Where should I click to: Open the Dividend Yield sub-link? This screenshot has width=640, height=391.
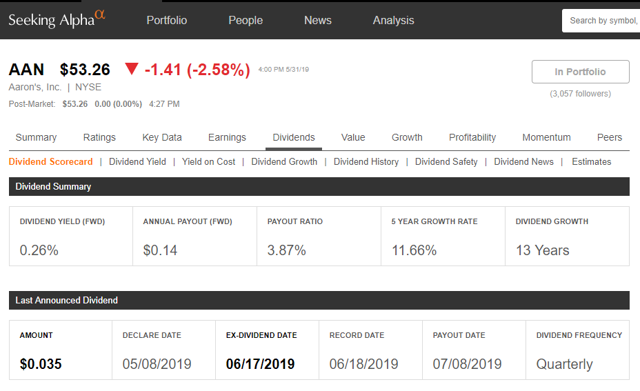tap(137, 162)
